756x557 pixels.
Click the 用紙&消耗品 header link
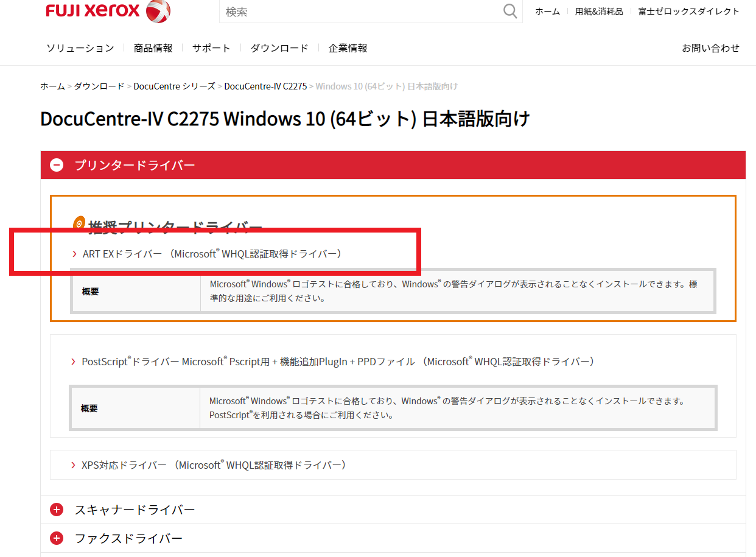[599, 12]
